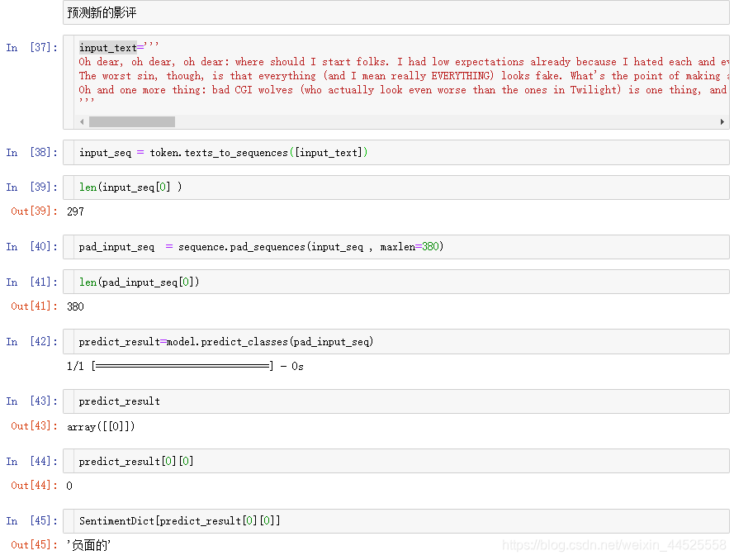Click the In [40] prompt
This screenshot has height=560, width=734.
click(x=32, y=247)
